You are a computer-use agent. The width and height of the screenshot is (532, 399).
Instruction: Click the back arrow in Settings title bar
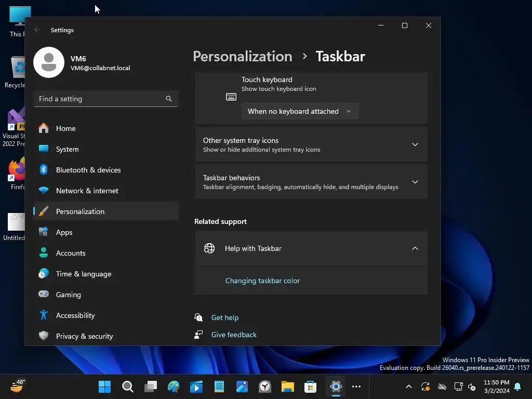[x=37, y=30]
